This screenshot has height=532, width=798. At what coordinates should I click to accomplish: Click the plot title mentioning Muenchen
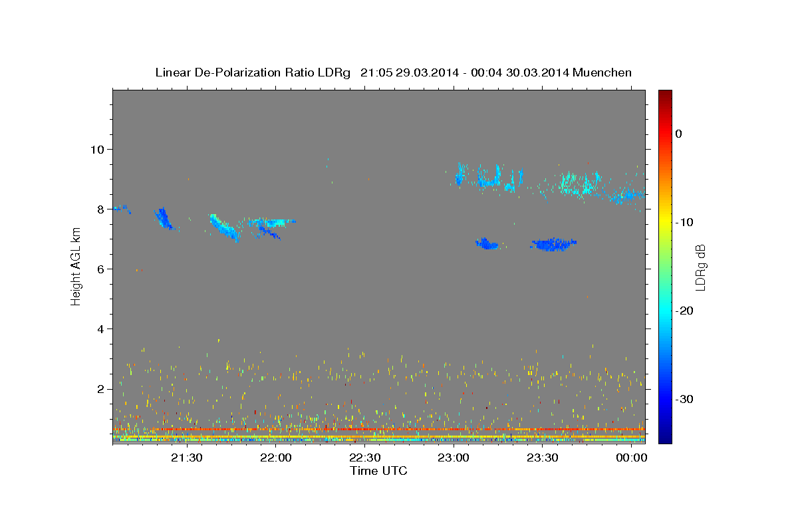coord(393,72)
